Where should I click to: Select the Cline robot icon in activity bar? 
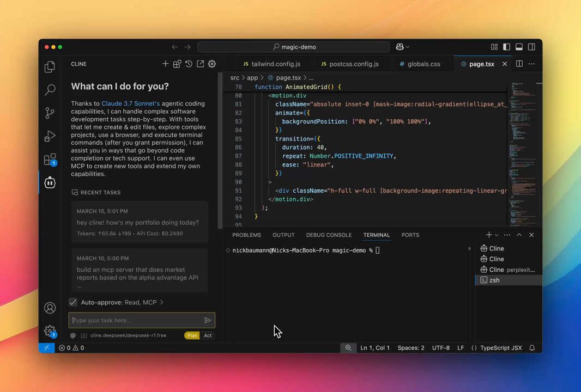pyautogui.click(x=50, y=182)
